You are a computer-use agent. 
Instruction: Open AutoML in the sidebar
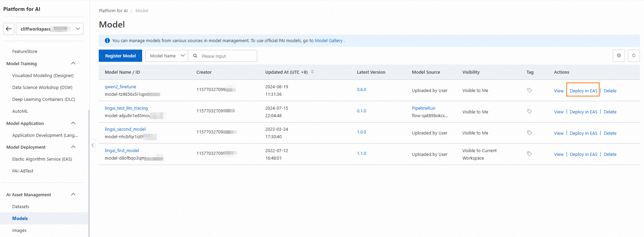20,111
